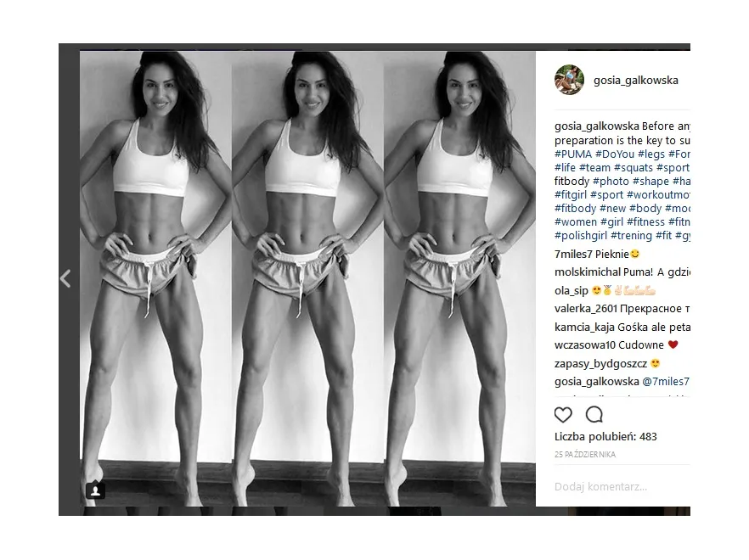749x560 pixels.
Task: Click the heart like icon
Action: 563,415
